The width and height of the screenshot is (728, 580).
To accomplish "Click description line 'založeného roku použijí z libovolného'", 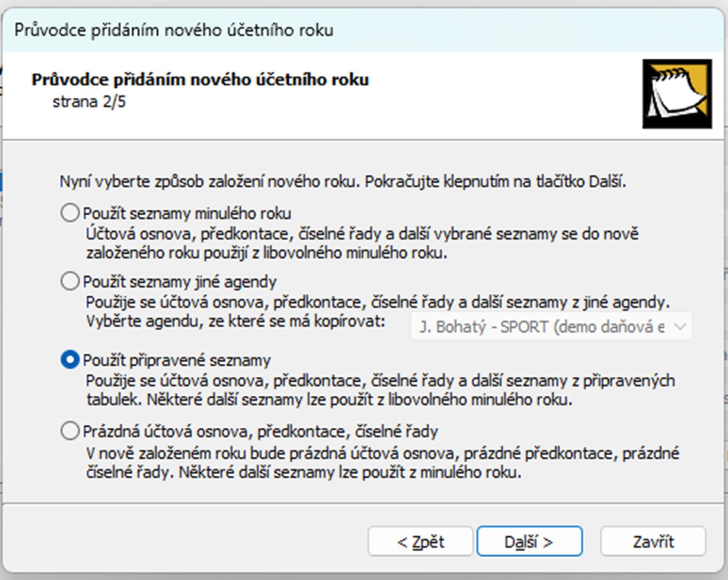I will coord(266,253).
